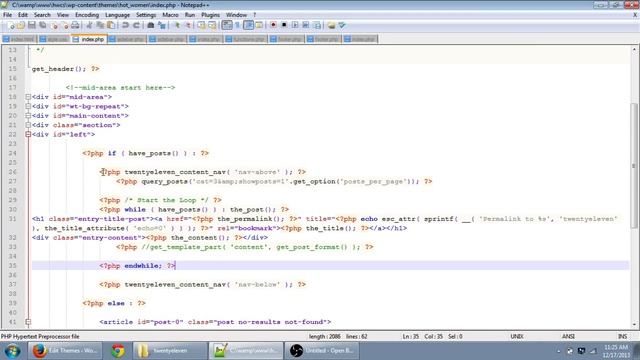Save the document with the Save icon
The width and height of the screenshot is (640, 360).
point(31,25)
